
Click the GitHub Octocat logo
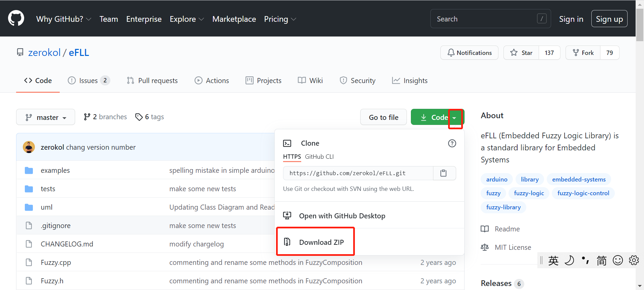pyautogui.click(x=16, y=18)
